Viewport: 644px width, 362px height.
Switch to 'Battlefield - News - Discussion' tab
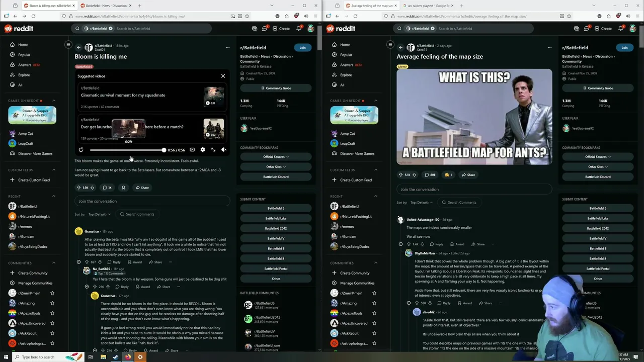tap(106, 6)
